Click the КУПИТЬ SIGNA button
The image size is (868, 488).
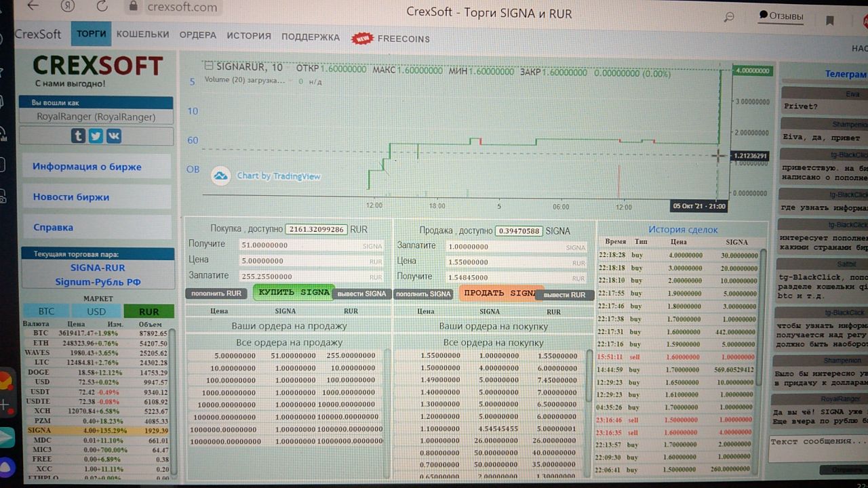click(294, 292)
